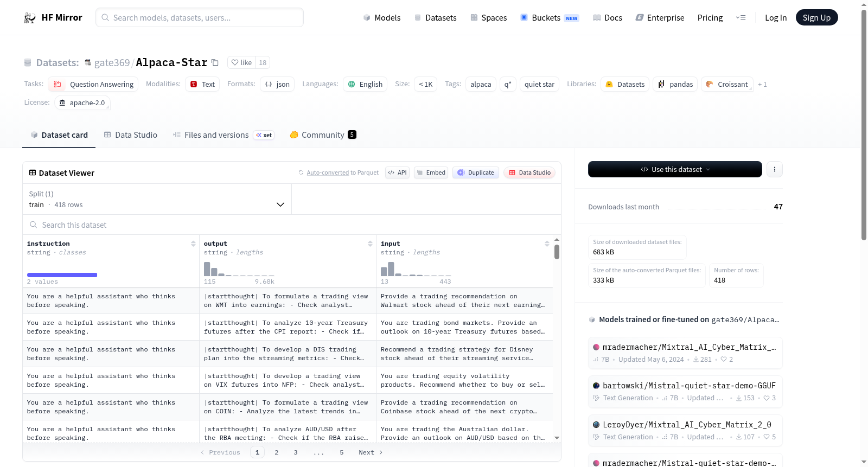The image size is (868, 467).
Task: Click the instruction class distribution bar
Action: point(62,275)
